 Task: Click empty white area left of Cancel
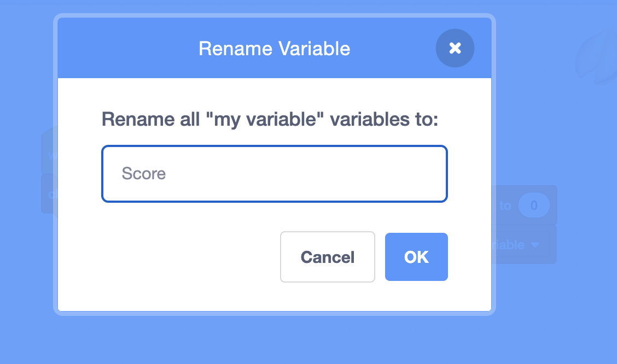(x=181, y=257)
